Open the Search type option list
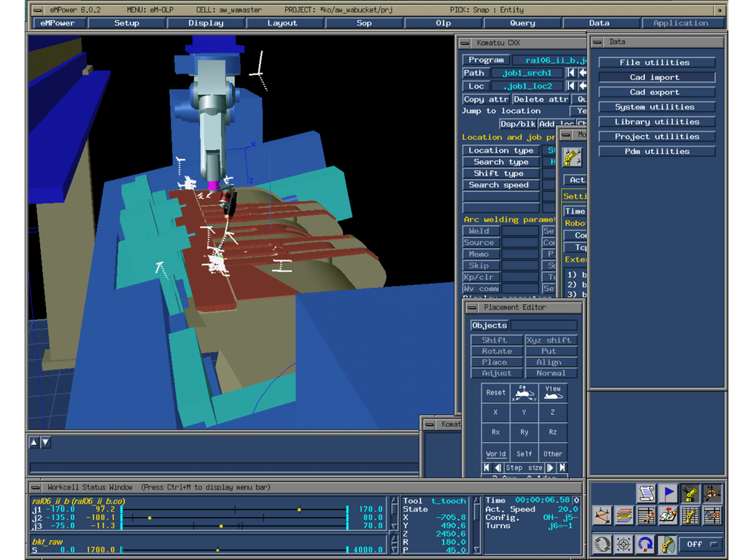The image size is (747, 560). click(500, 162)
